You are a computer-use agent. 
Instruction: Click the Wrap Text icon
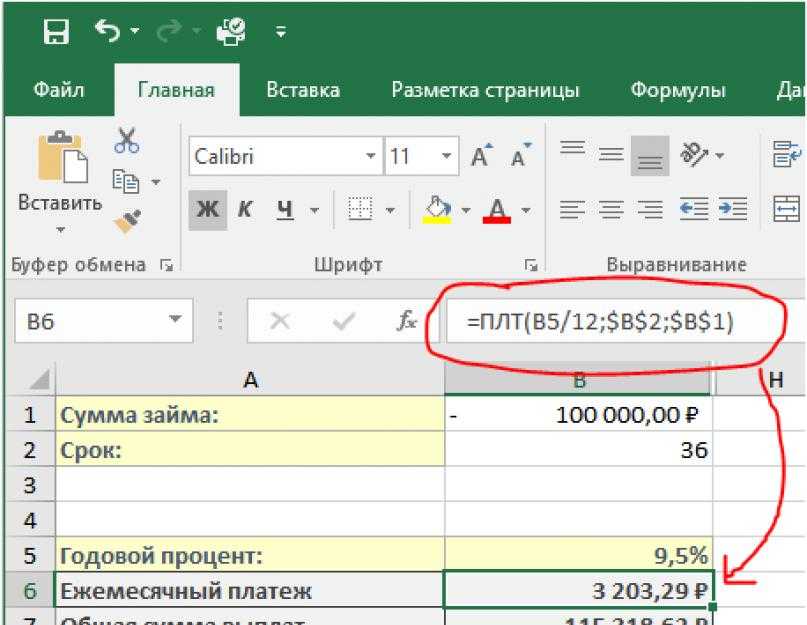(x=787, y=154)
